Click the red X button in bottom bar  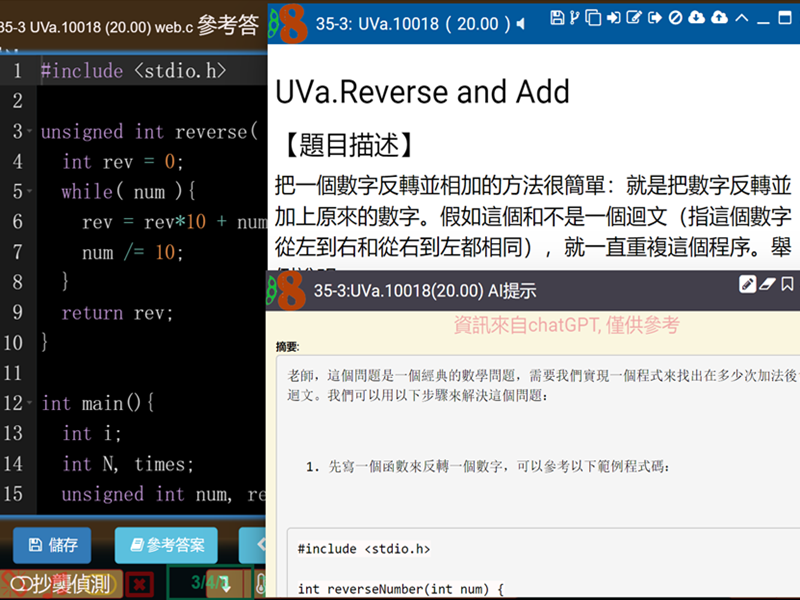click(141, 582)
